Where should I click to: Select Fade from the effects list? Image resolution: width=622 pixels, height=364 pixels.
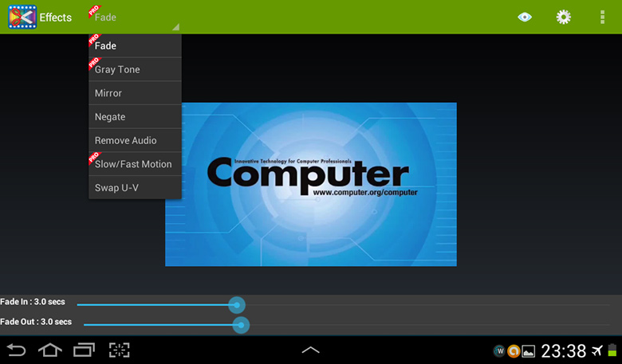pyautogui.click(x=135, y=45)
